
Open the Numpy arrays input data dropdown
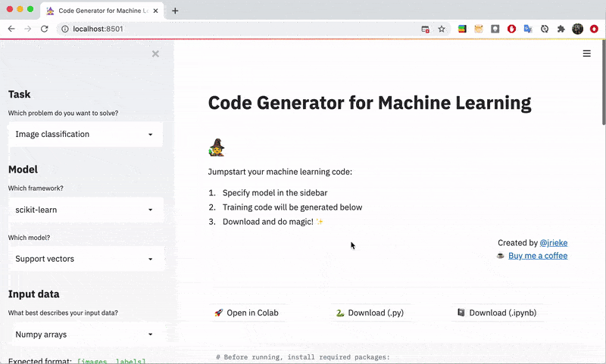(85, 334)
